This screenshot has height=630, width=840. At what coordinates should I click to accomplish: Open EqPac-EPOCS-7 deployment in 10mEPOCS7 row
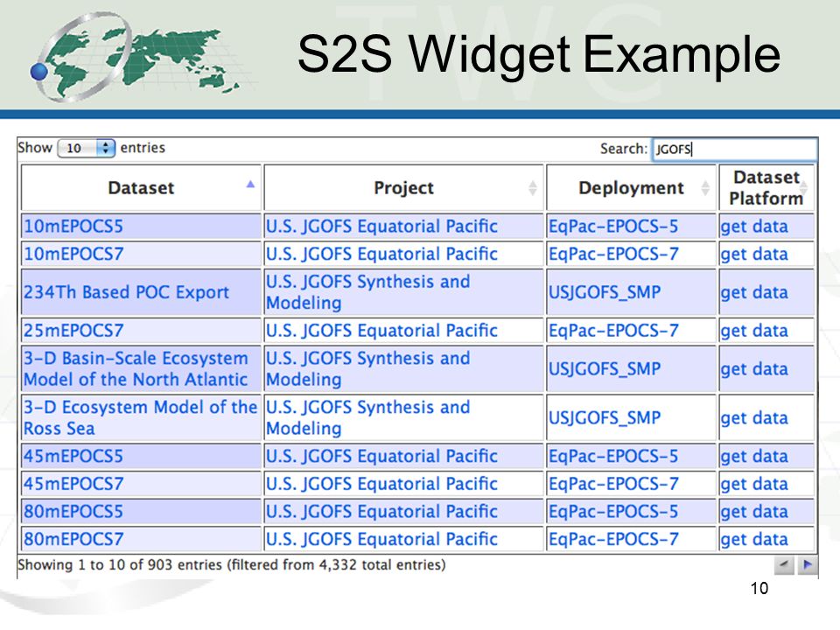click(613, 254)
